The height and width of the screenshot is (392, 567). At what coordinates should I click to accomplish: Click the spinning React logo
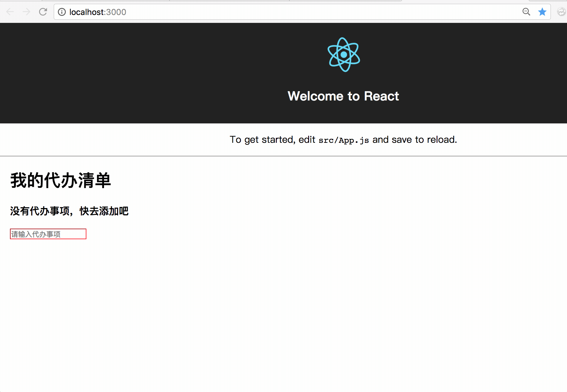(x=343, y=55)
